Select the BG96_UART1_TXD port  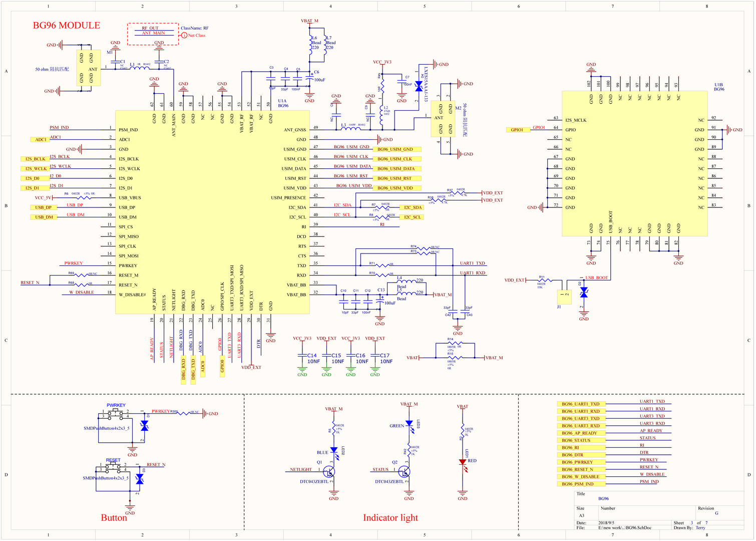tap(581, 404)
